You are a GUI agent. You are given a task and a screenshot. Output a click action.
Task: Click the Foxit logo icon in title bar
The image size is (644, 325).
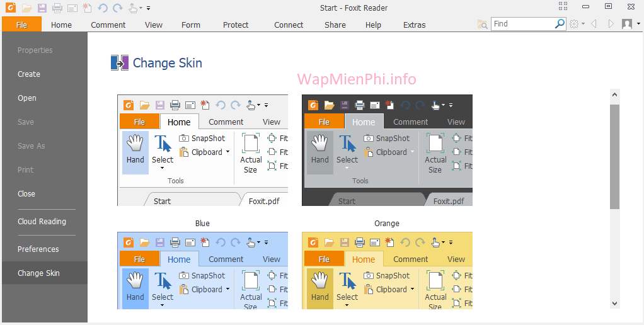11,8
